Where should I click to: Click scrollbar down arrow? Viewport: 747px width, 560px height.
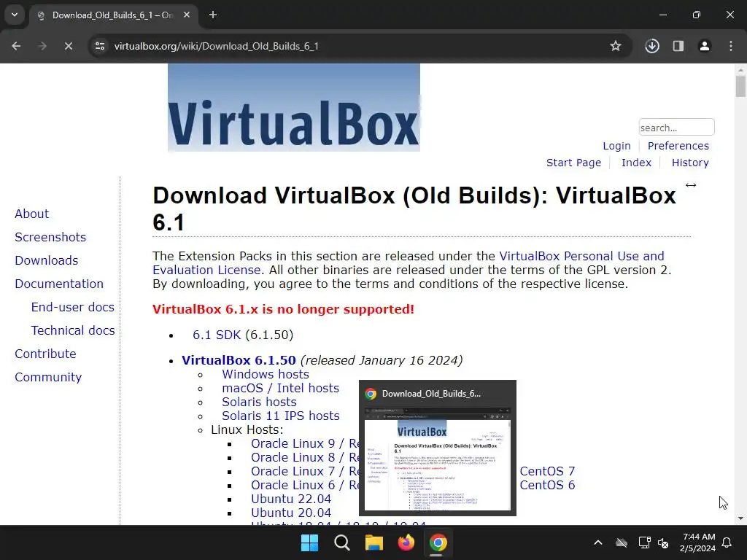tap(740, 518)
